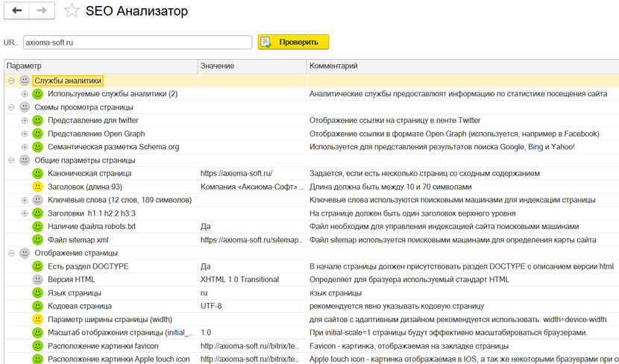Click yellow smiley of Заголовок (длина:93)
619x364 pixels.
click(37, 186)
